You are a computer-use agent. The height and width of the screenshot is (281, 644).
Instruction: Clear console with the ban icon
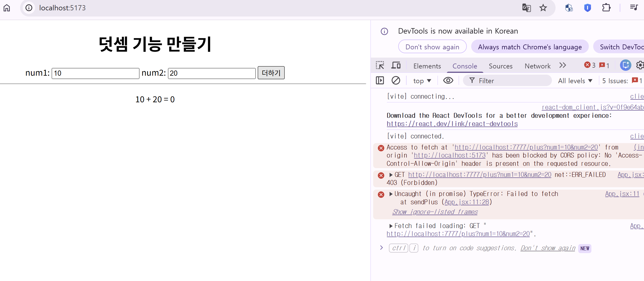(396, 81)
